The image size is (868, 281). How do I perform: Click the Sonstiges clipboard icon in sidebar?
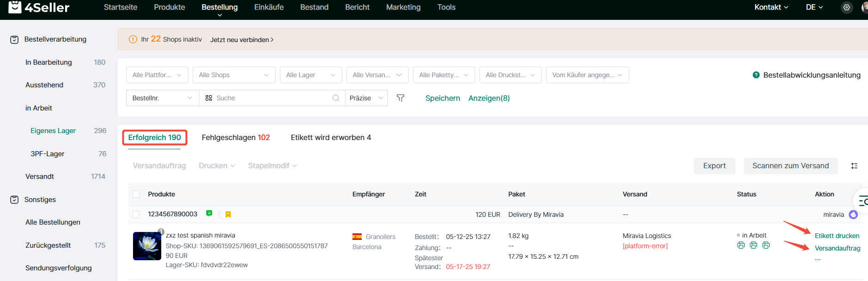[x=14, y=200]
